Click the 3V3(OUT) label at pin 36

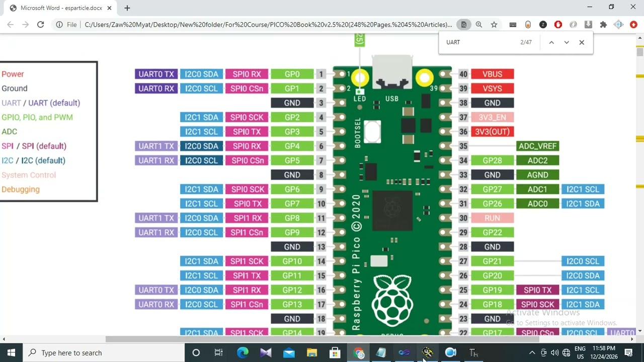(492, 132)
